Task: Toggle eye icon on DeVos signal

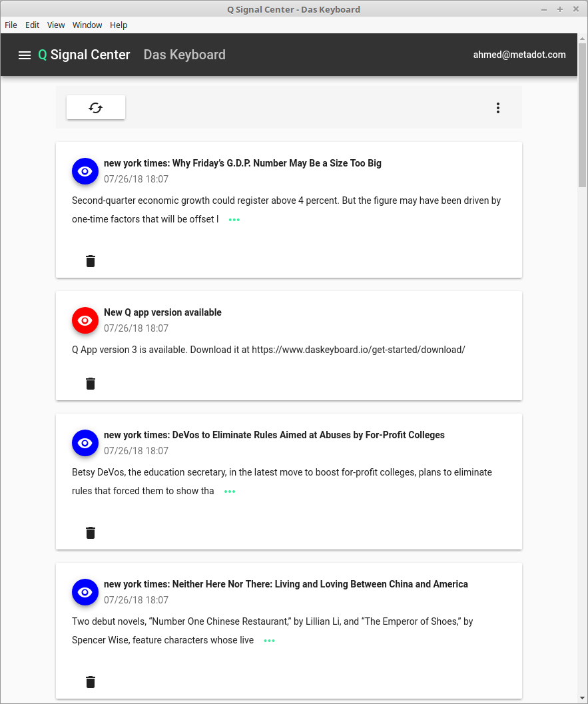Action: (x=85, y=443)
